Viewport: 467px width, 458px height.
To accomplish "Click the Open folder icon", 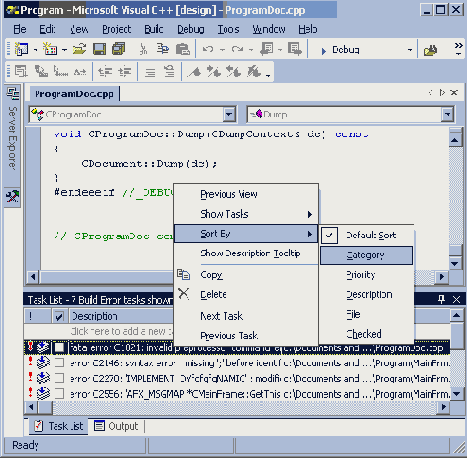I will coord(79,49).
